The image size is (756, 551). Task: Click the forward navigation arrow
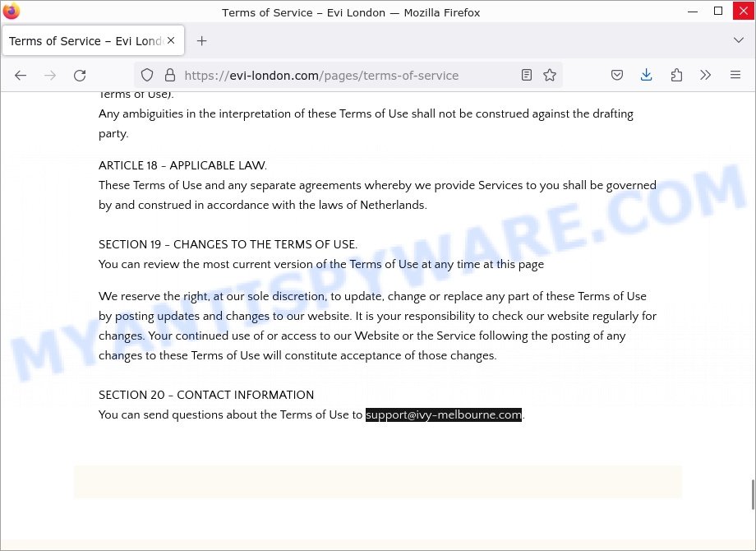tap(50, 76)
